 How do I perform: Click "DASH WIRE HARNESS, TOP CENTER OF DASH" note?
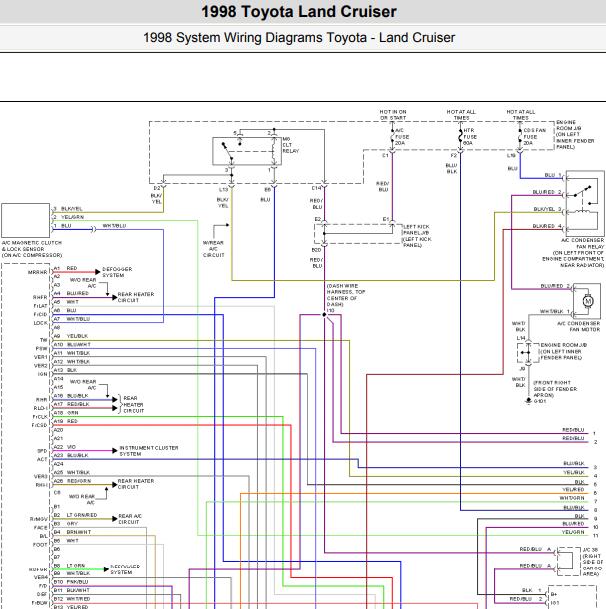point(346,295)
